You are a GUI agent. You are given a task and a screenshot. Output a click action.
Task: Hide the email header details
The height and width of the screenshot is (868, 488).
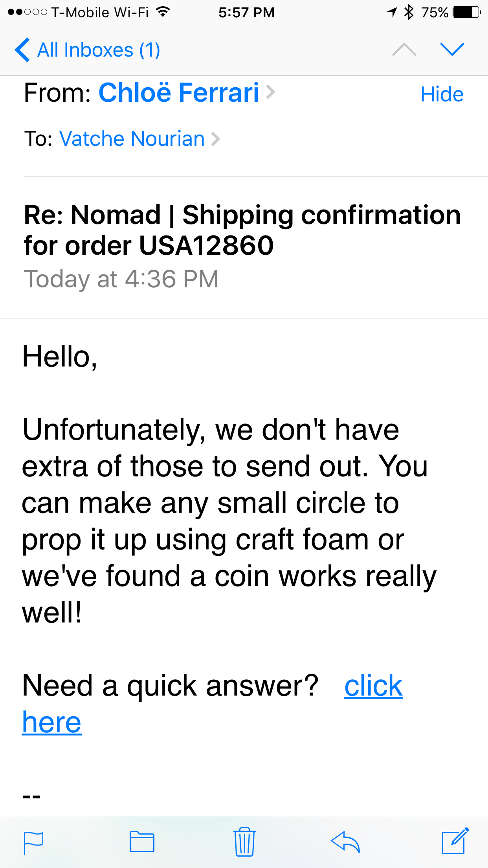[x=442, y=94]
